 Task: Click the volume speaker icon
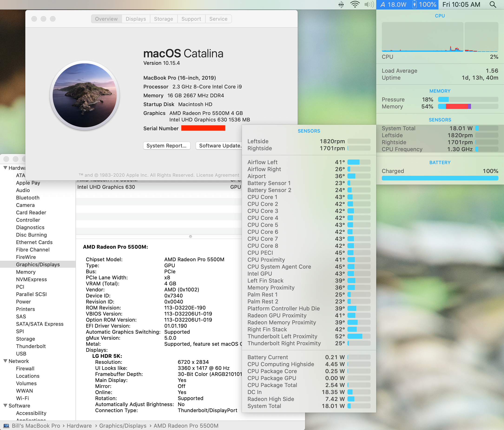click(x=369, y=5)
